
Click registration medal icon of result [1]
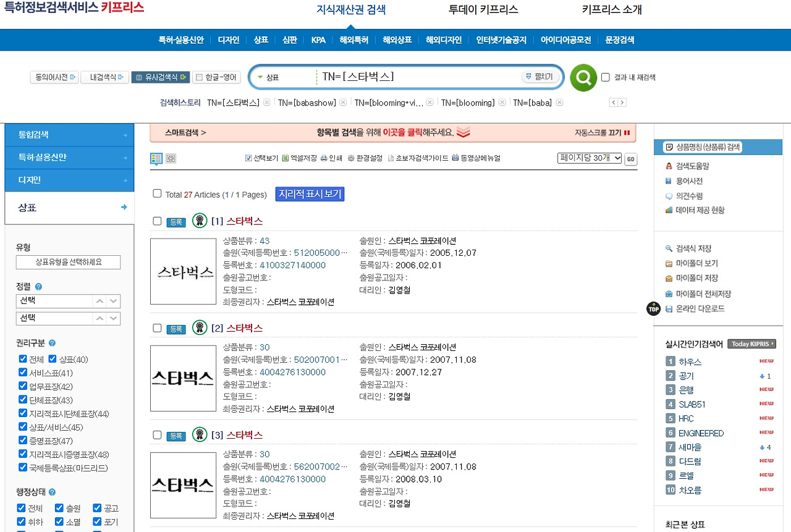(x=200, y=221)
